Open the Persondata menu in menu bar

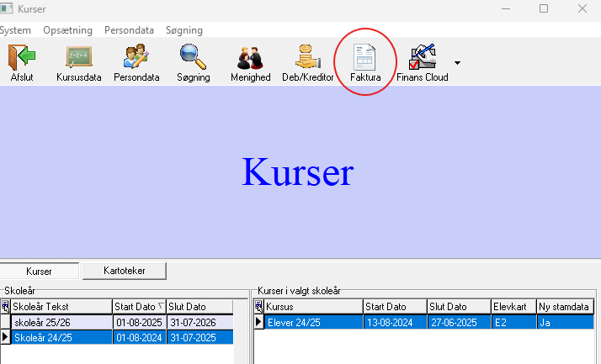129,30
